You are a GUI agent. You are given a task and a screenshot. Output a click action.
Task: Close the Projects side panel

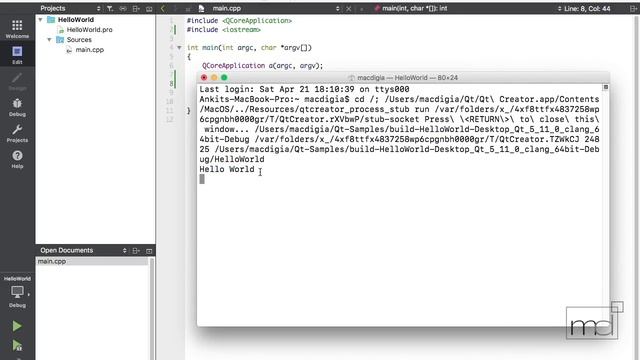[x=149, y=8]
